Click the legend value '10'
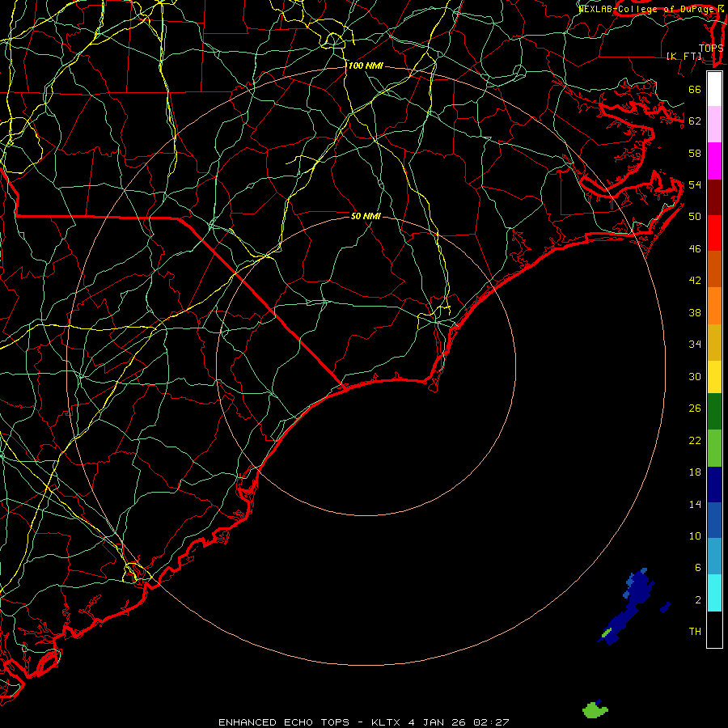The height and width of the screenshot is (728, 728). tap(695, 536)
